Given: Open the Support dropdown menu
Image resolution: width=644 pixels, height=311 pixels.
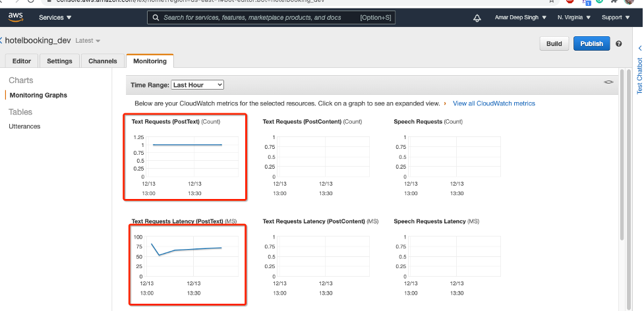Looking at the screenshot, I should click(615, 18).
